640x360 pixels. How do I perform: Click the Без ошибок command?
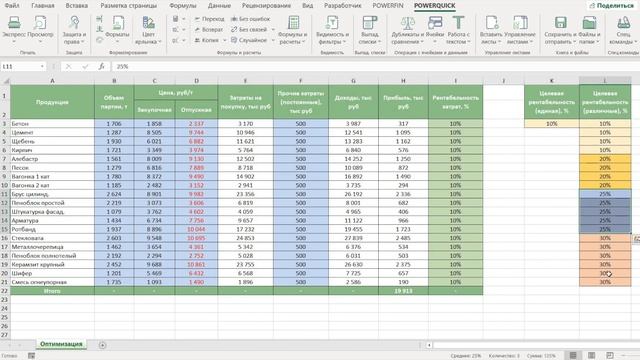coord(250,19)
